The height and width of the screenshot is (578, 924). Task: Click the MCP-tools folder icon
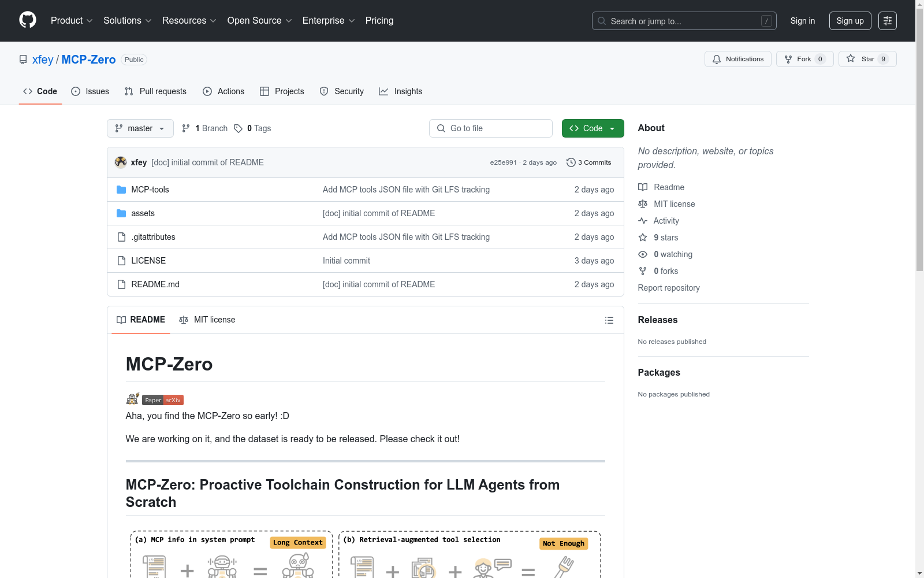coord(121,190)
